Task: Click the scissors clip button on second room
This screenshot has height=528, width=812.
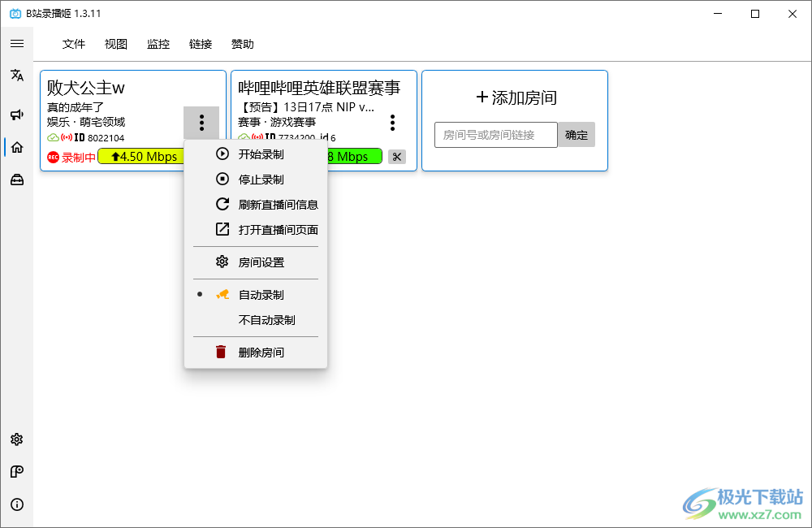Action: (397, 157)
